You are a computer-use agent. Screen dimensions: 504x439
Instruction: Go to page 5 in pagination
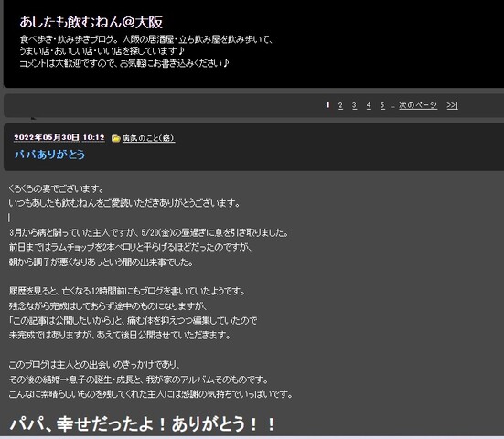382,105
